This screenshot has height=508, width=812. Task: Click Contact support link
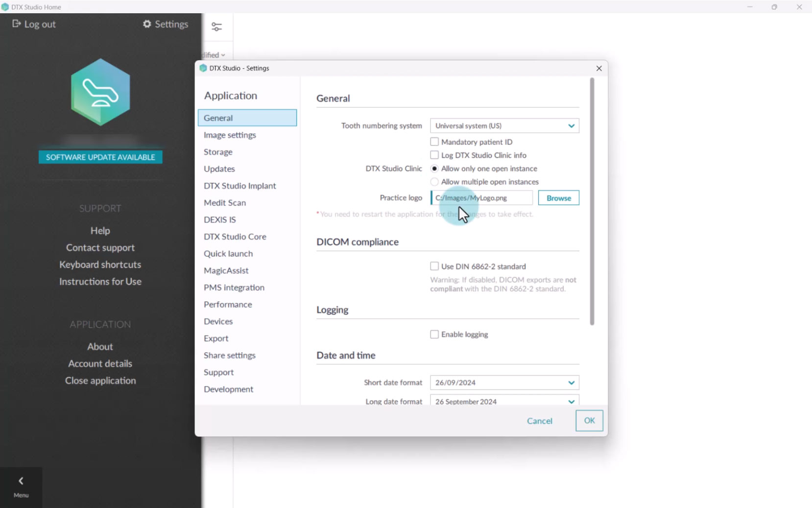coord(100,247)
